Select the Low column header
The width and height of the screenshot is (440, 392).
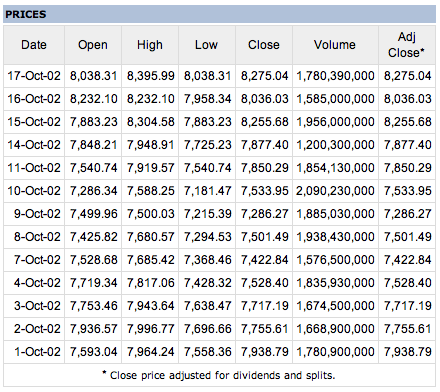207,45
